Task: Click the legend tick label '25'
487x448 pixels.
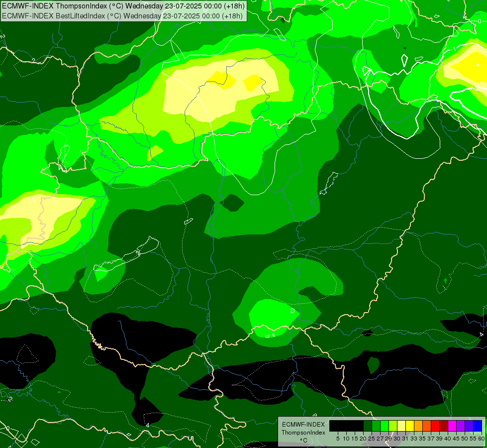Action: [x=372, y=439]
